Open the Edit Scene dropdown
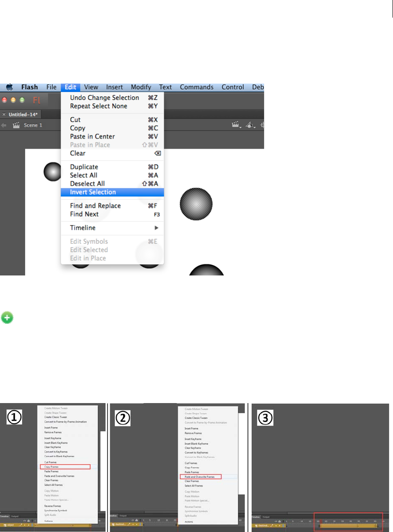This screenshot has height=532, width=393. pos(237,125)
